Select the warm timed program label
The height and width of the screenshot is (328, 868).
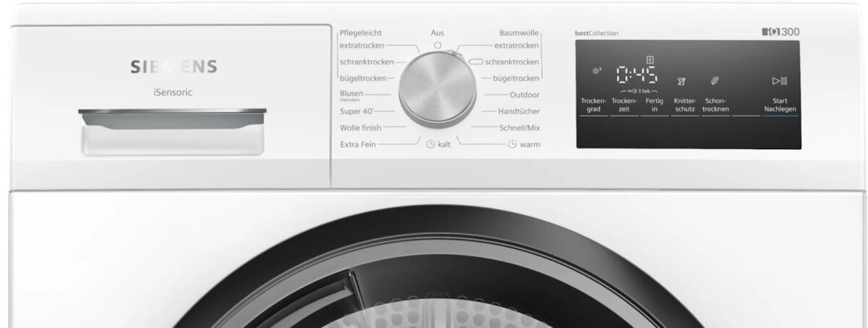[x=530, y=144]
